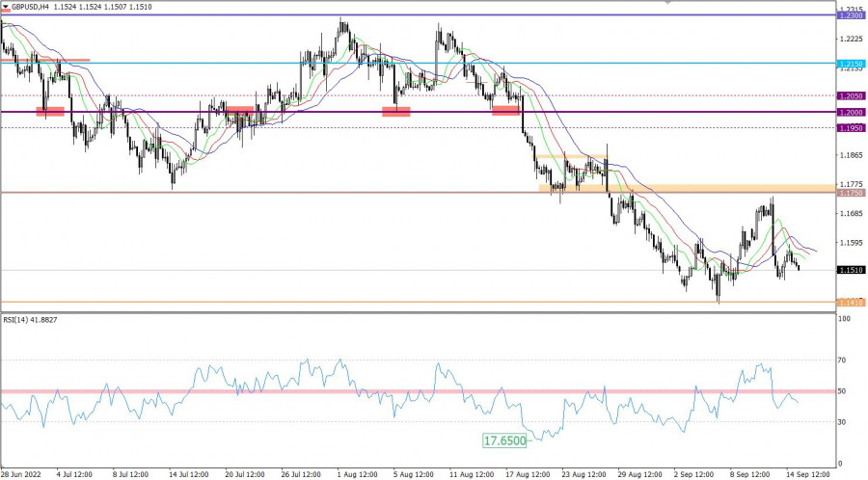This screenshot has width=868, height=480.
Task: Click the purple 1.2000 price label
Action: tap(851, 112)
